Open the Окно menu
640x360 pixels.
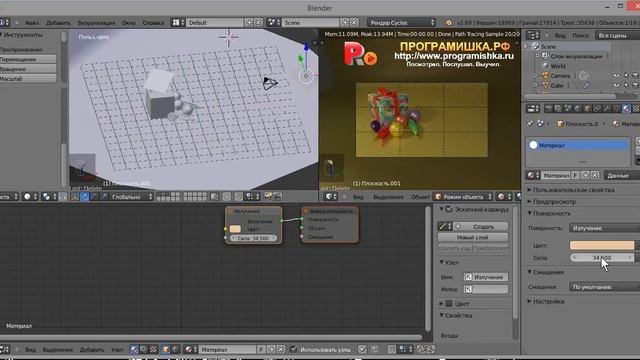coord(129,23)
